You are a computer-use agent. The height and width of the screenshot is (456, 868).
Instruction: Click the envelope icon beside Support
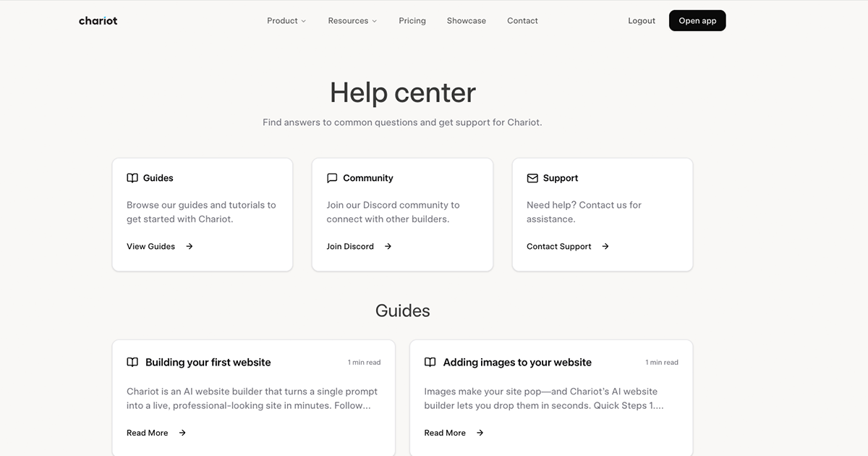click(x=532, y=177)
